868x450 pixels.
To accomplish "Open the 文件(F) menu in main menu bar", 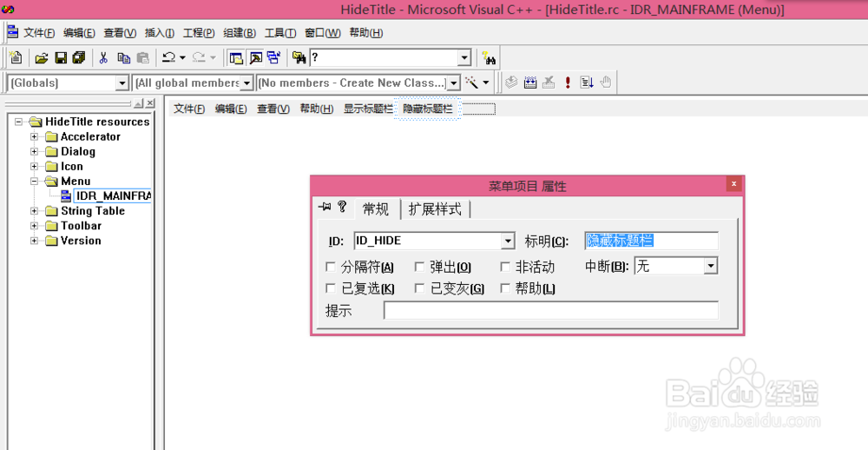I will pos(39,33).
